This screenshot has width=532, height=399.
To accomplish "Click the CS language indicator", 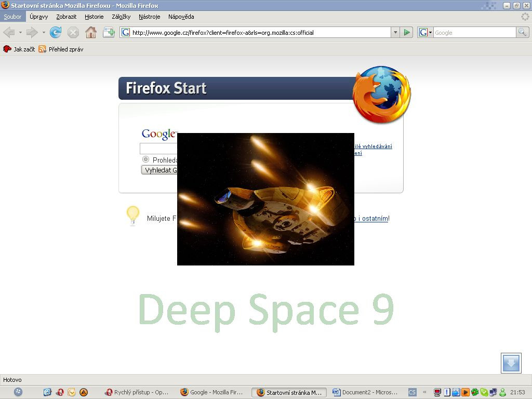I will tap(412, 392).
